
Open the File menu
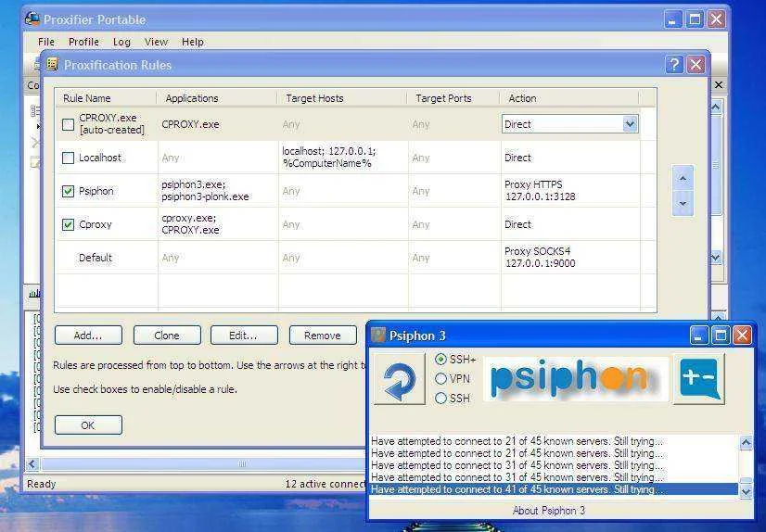(x=46, y=42)
